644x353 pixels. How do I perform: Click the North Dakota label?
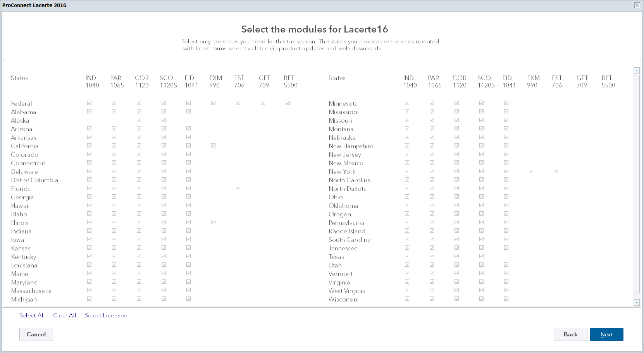coord(348,188)
